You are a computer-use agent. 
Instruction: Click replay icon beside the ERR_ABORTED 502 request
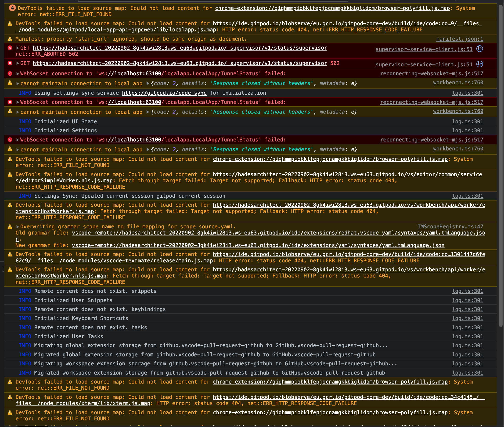[479, 49]
